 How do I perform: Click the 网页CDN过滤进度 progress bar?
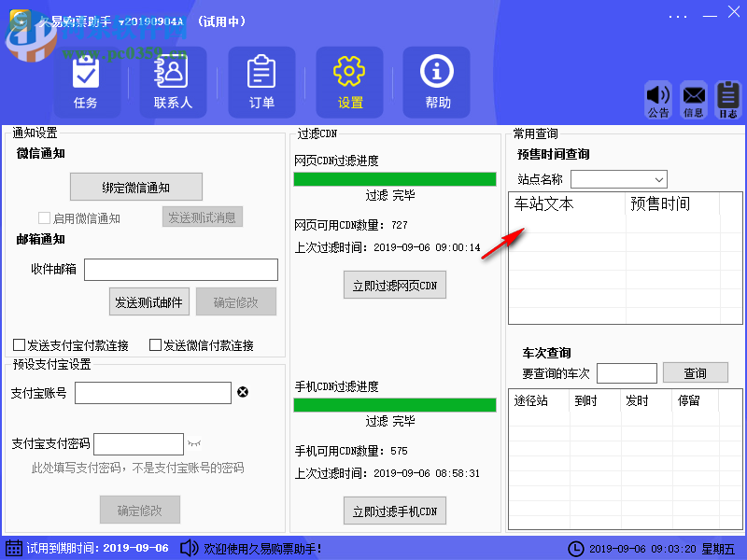[395, 179]
